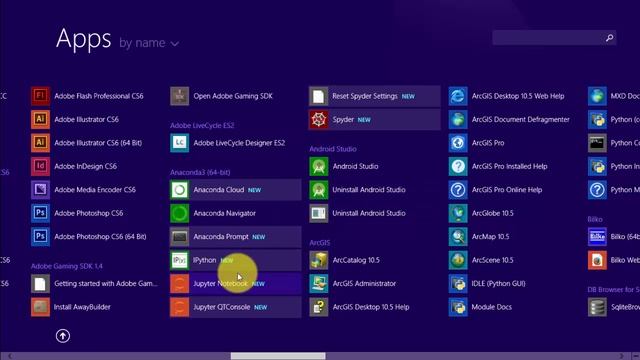Click the chevron next to by name
This screenshot has width=640, height=360.
click(x=175, y=44)
